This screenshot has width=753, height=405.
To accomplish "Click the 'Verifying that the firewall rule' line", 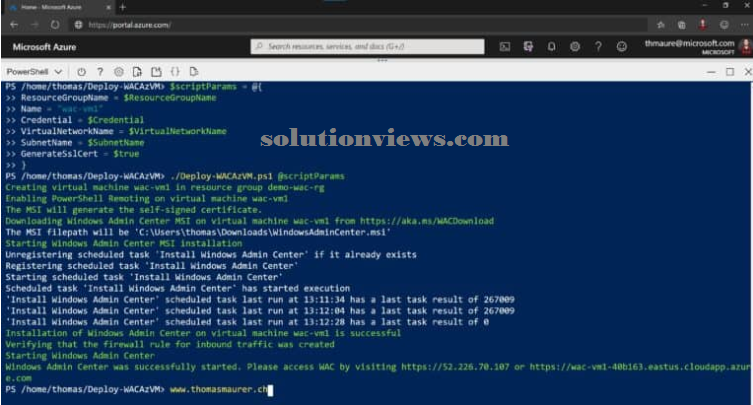I will [170, 344].
